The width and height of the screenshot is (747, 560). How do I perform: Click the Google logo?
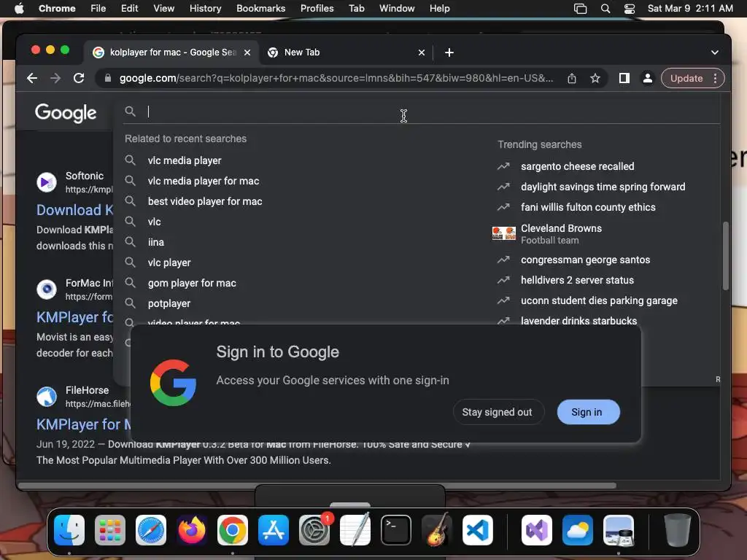[x=66, y=113]
